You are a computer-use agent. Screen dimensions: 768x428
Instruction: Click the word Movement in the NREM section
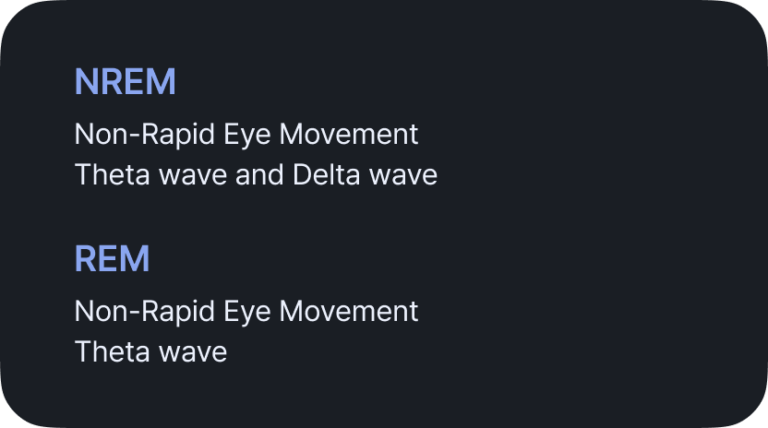click(x=349, y=134)
